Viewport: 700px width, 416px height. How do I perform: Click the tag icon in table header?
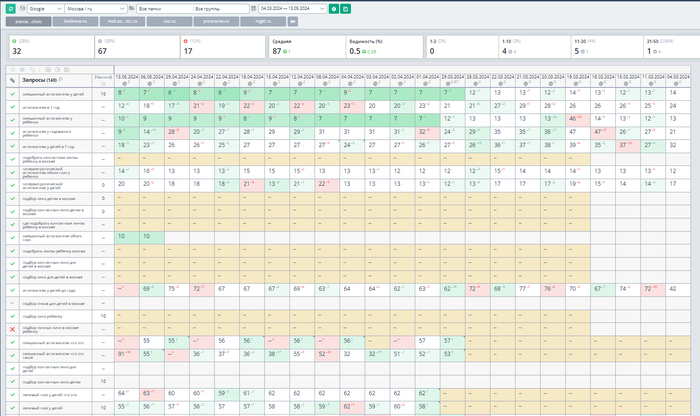(x=12, y=80)
